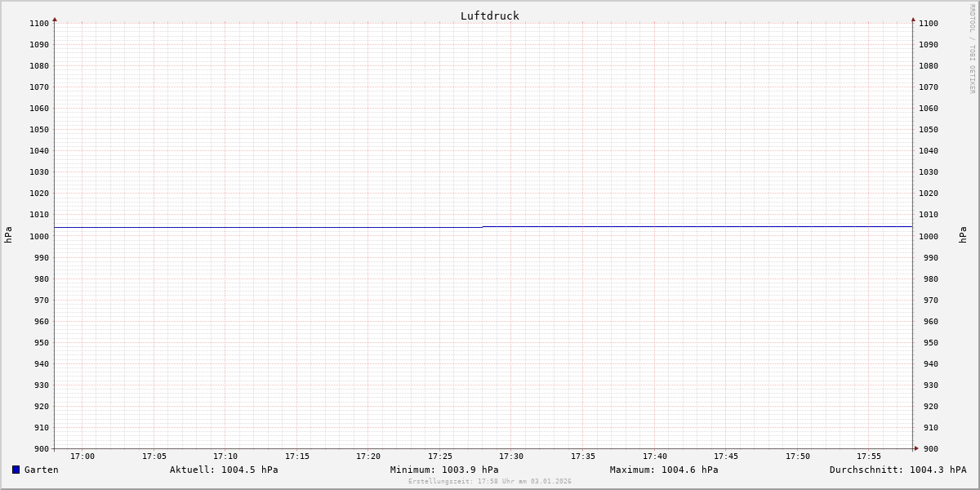This screenshot has width=980, height=490.
Task: Click the Aktuell 1004.5 hPa reading
Action: click(224, 470)
